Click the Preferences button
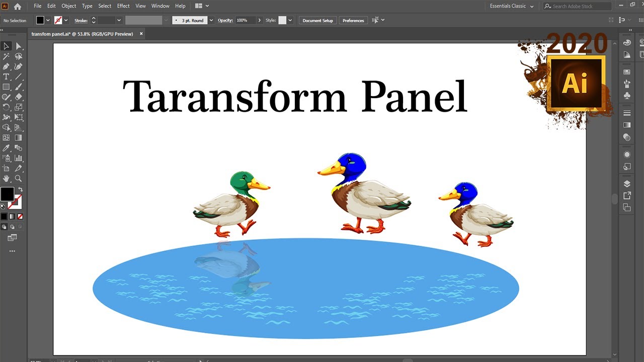The width and height of the screenshot is (644, 362). tap(353, 21)
